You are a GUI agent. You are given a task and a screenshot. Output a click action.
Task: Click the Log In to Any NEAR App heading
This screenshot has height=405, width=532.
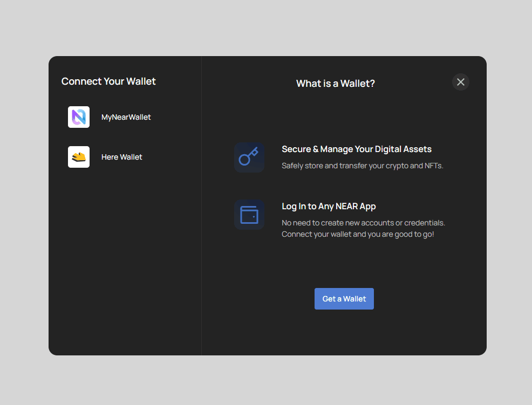point(329,207)
